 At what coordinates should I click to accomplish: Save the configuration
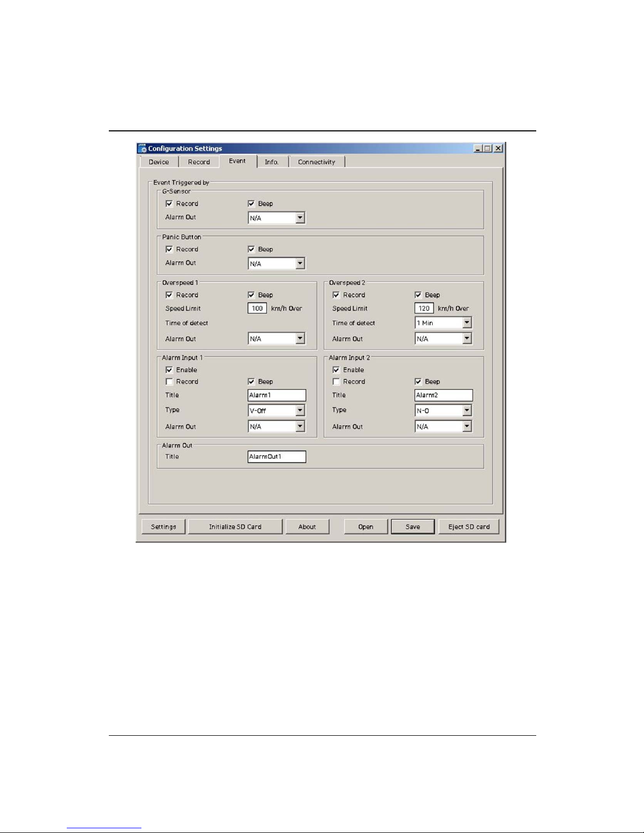[x=413, y=527]
